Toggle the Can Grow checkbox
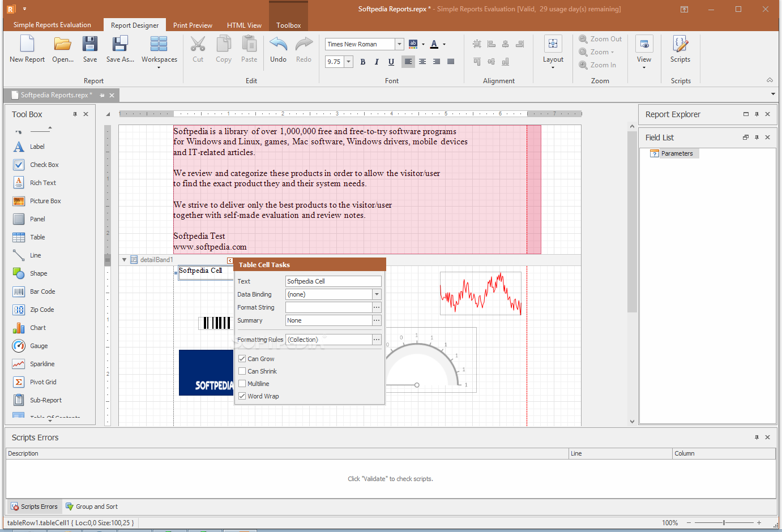The height and width of the screenshot is (532, 782). (x=242, y=359)
